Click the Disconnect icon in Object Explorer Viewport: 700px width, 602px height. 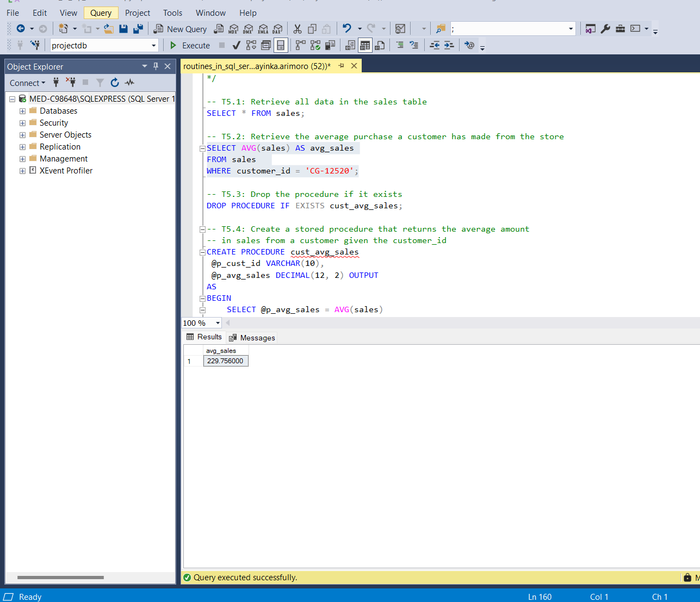[x=70, y=83]
